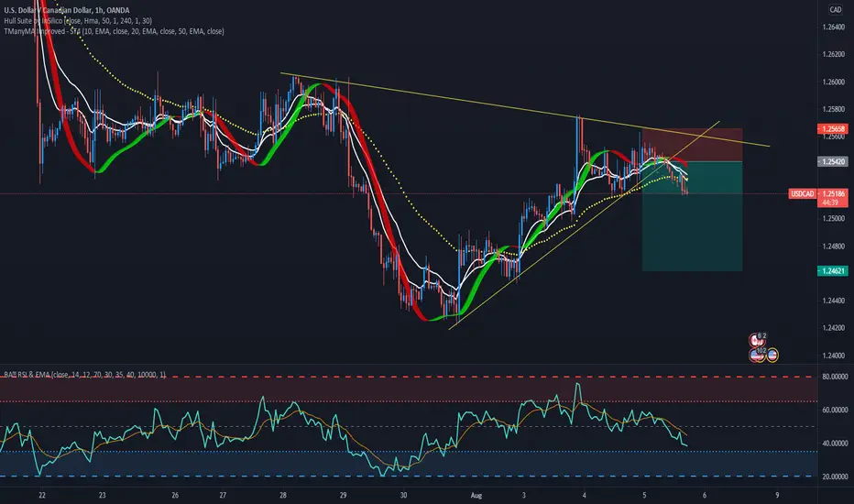Click the 1.24800 price axis label

(x=833, y=247)
